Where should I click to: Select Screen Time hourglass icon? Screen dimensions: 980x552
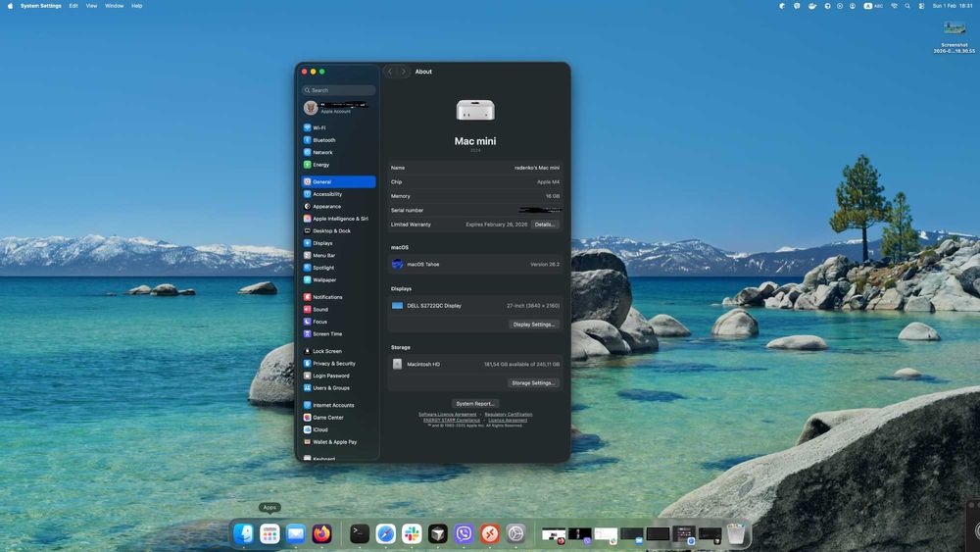click(x=307, y=333)
